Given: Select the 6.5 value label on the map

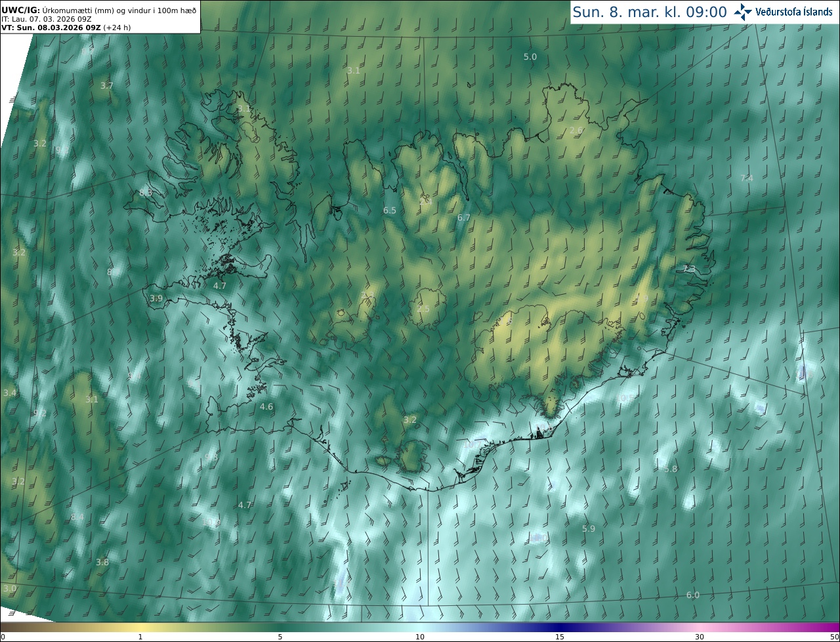Looking at the screenshot, I should coord(390,211).
